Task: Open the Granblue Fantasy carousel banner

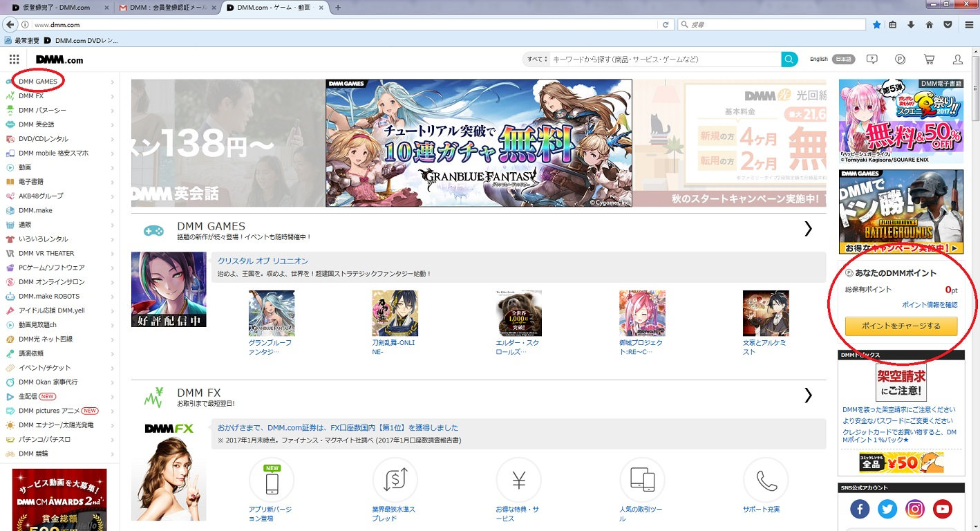Action: tap(479, 143)
